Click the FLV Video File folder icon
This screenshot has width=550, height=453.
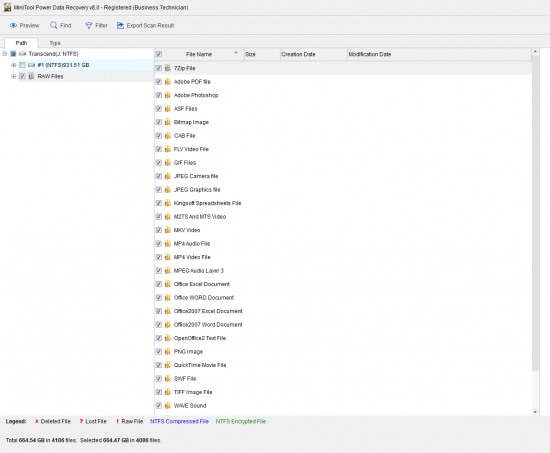point(168,149)
